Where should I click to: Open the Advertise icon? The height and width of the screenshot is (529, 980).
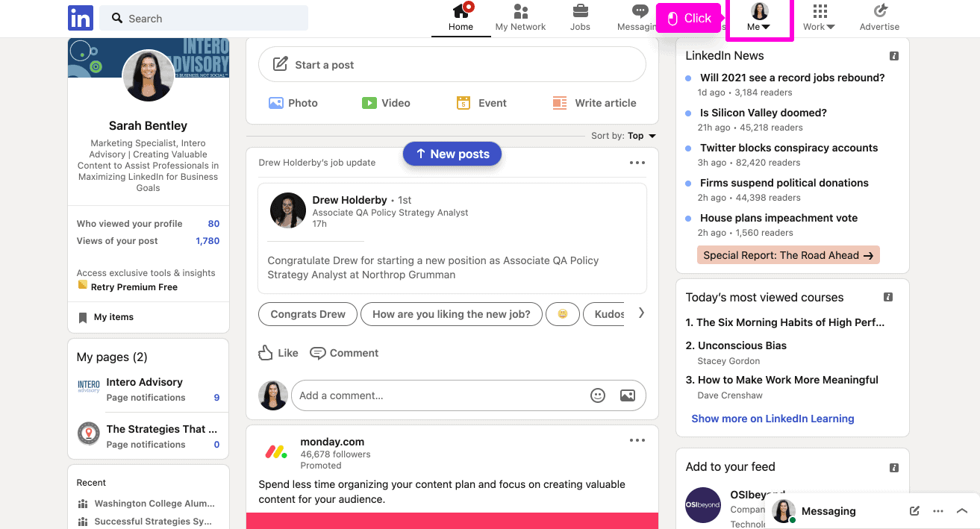[880, 11]
